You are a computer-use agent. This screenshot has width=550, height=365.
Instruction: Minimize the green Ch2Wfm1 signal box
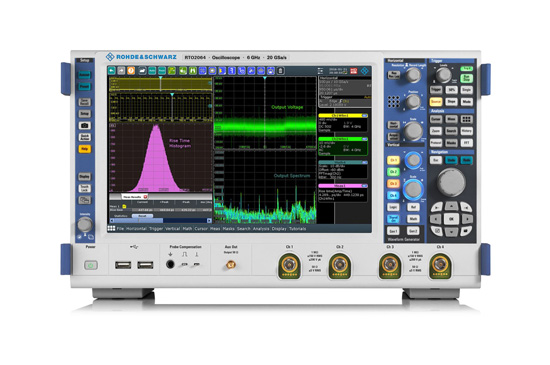pos(364,139)
